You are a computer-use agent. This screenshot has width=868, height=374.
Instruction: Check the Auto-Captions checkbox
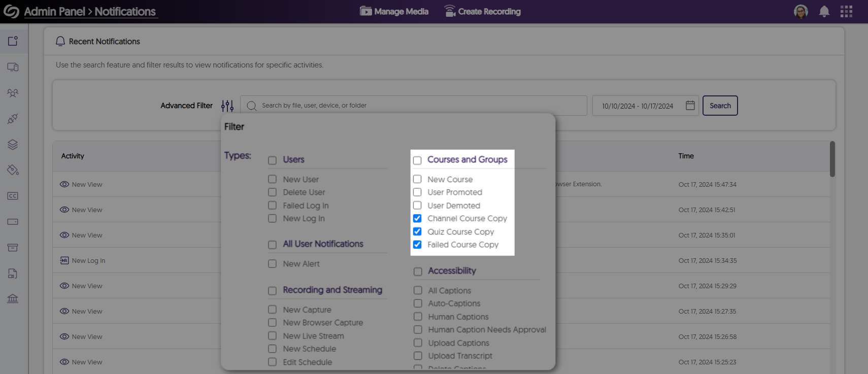pos(418,303)
